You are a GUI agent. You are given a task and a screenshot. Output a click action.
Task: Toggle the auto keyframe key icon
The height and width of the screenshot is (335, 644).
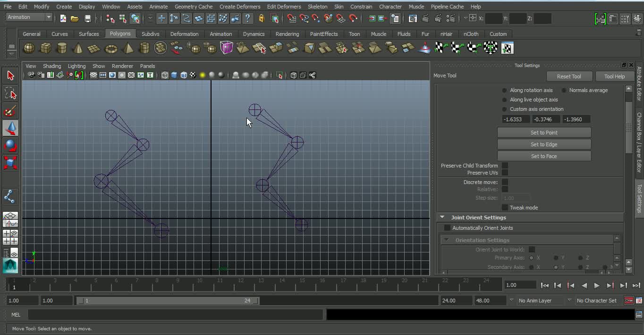629,301
